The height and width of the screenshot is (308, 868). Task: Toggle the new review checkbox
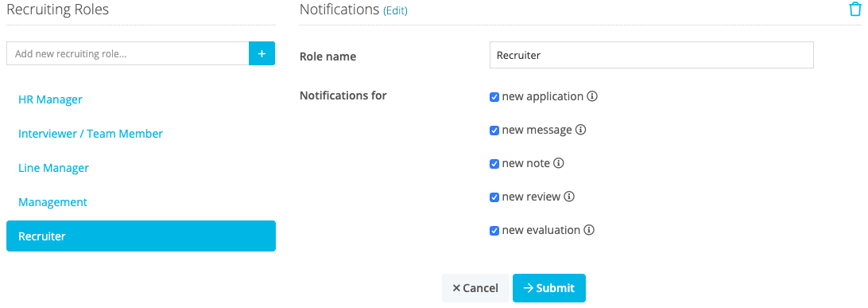(494, 197)
